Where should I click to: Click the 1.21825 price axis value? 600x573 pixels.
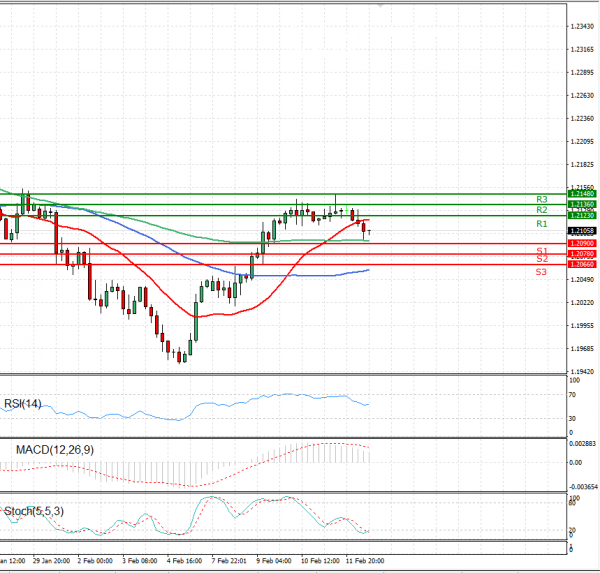point(582,165)
